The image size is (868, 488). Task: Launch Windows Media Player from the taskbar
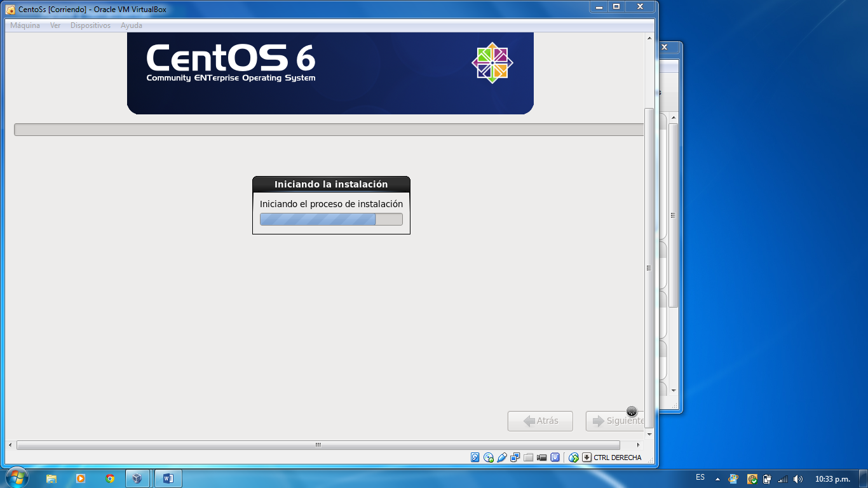click(x=81, y=478)
